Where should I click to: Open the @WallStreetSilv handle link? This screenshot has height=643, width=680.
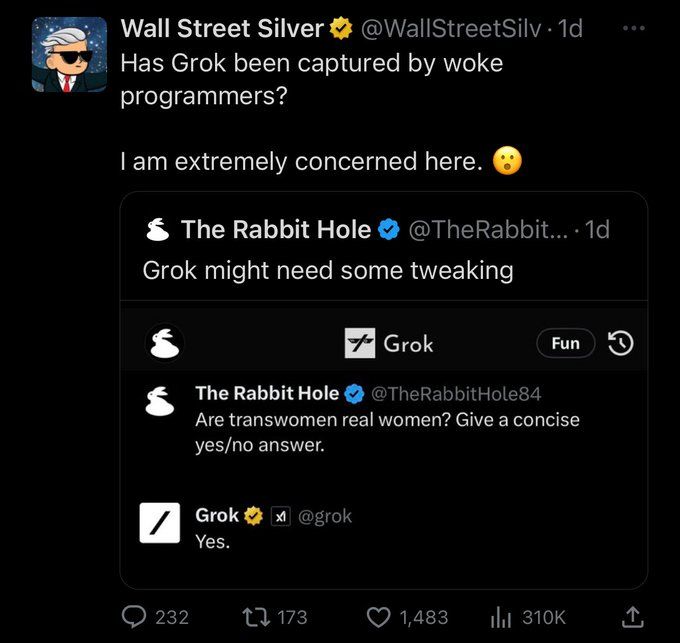tap(451, 29)
